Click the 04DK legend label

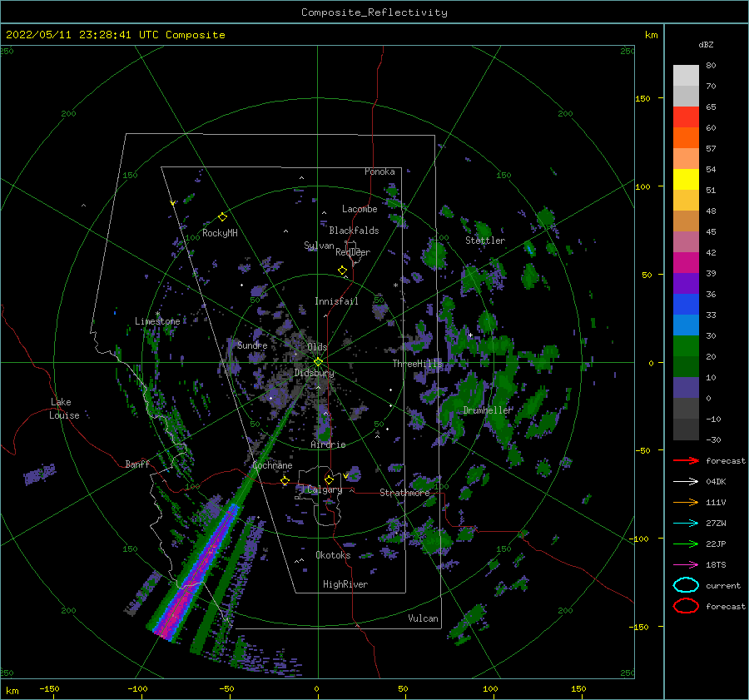716,482
